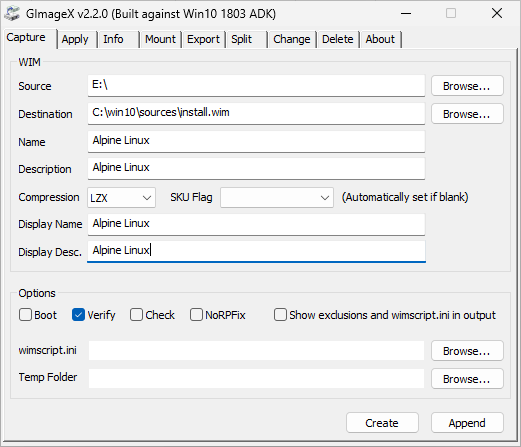The height and width of the screenshot is (447, 521).
Task: Click the Create button
Action: tap(382, 423)
